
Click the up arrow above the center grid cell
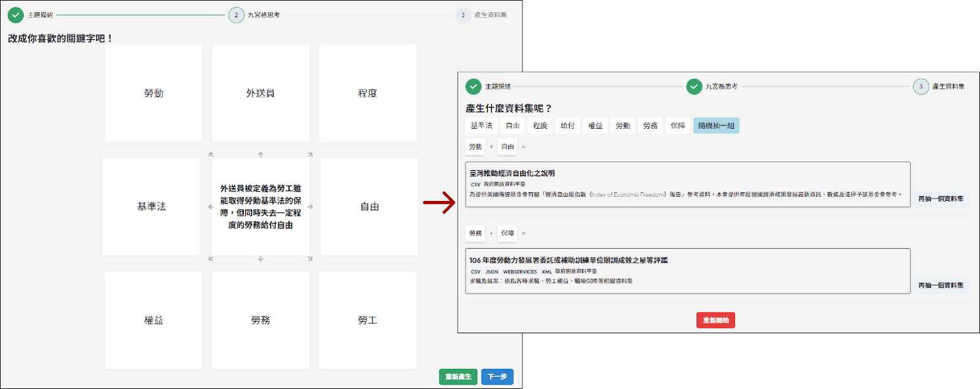[261, 154]
